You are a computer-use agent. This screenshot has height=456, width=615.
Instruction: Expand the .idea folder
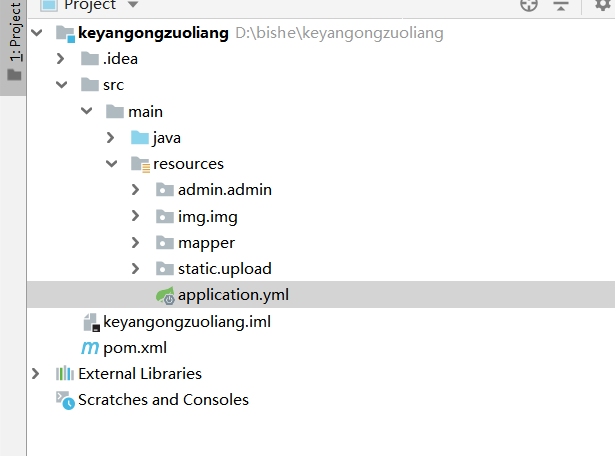coord(61,59)
